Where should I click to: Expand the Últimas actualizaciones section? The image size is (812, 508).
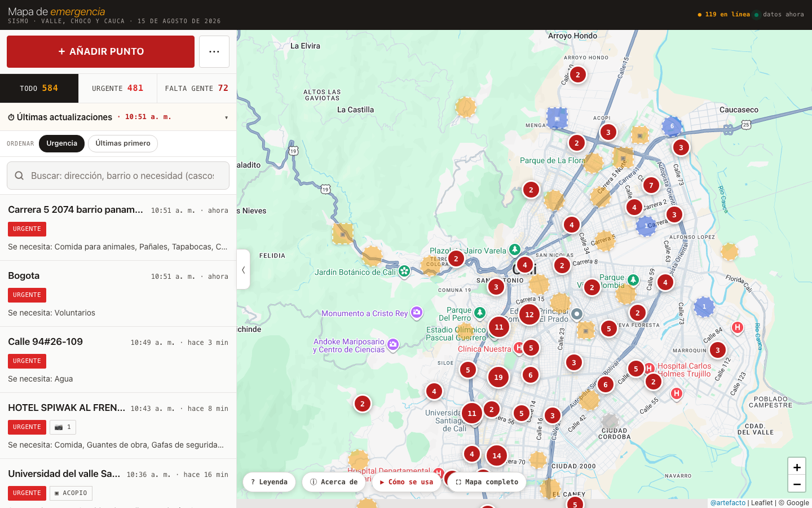click(x=118, y=117)
